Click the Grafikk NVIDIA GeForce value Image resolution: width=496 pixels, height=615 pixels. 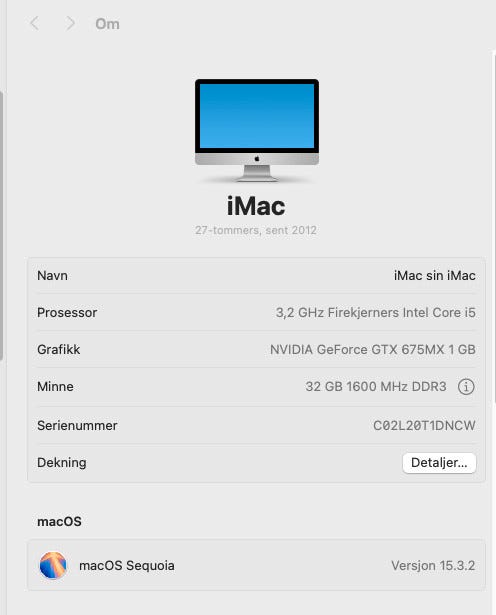[372, 349]
